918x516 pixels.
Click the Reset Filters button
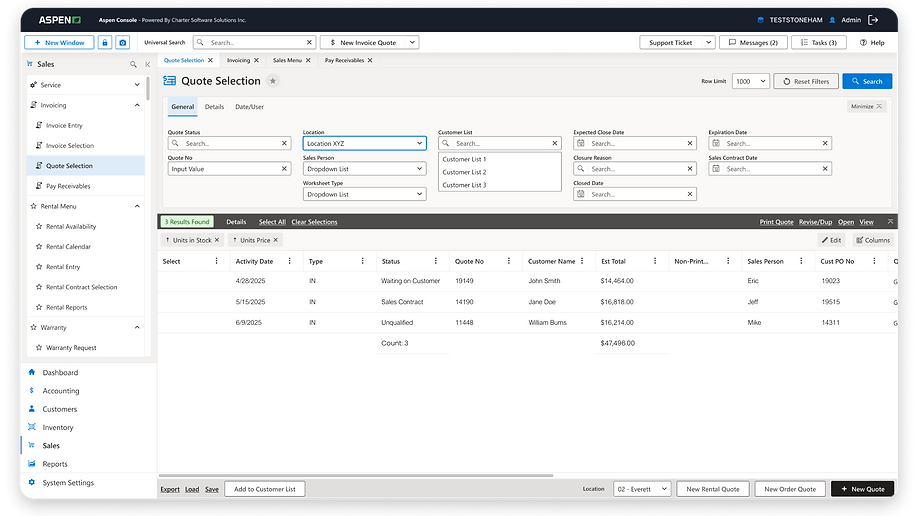806,81
